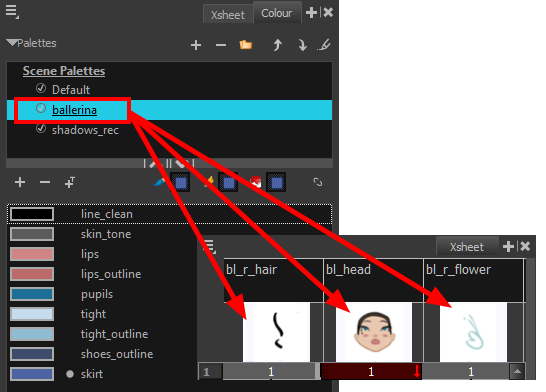Click the add texture colour icon
This screenshot has width=546, height=392.
tap(70, 182)
